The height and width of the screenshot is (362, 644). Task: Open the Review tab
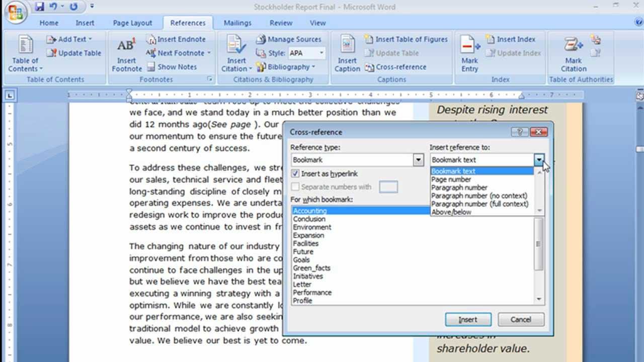click(281, 23)
